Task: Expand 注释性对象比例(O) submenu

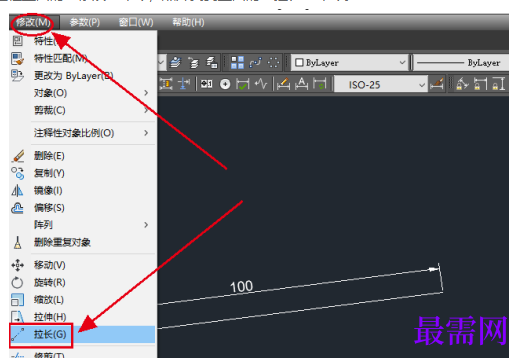Action: pos(83,133)
